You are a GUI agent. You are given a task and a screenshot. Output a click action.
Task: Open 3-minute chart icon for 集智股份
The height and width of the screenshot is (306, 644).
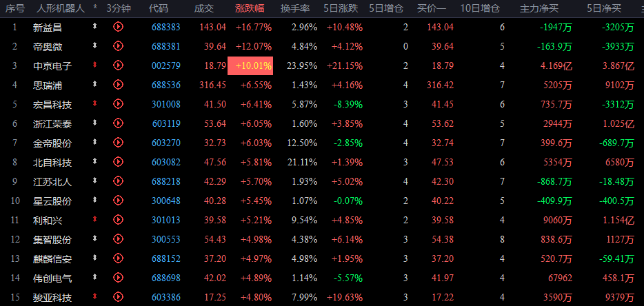tap(119, 238)
